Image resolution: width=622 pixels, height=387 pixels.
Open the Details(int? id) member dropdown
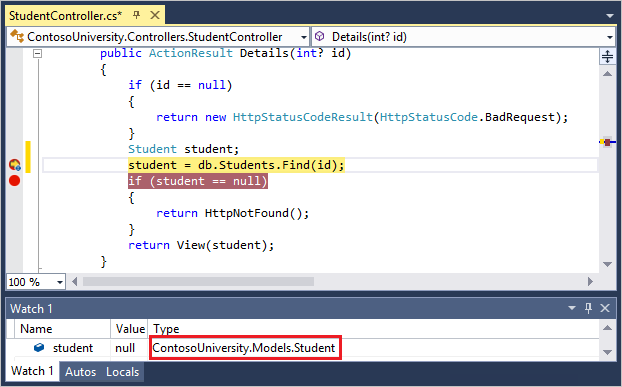[610, 37]
